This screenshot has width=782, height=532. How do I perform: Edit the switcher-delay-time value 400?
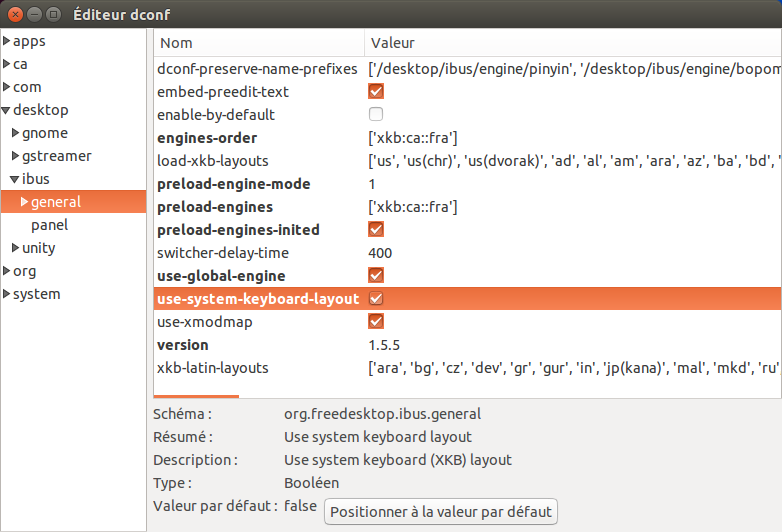380,253
